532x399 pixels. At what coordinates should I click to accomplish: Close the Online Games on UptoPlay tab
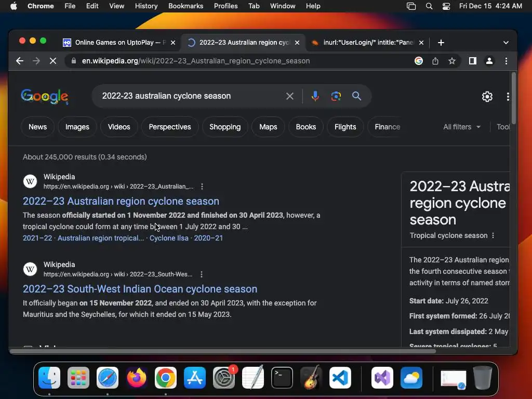pos(173,43)
